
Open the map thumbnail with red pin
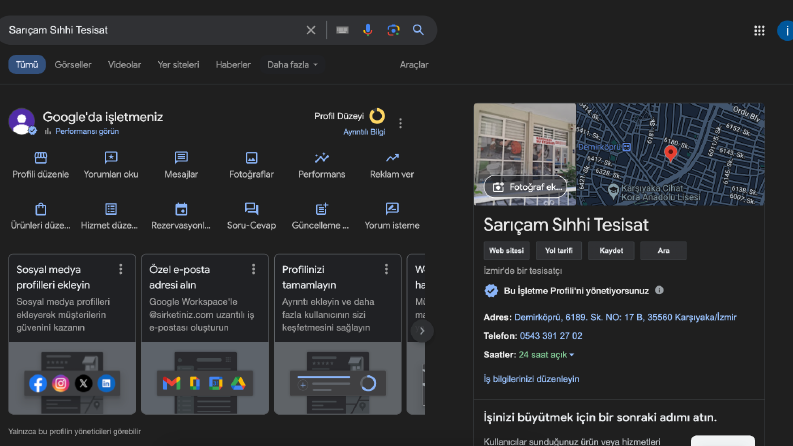coord(670,154)
